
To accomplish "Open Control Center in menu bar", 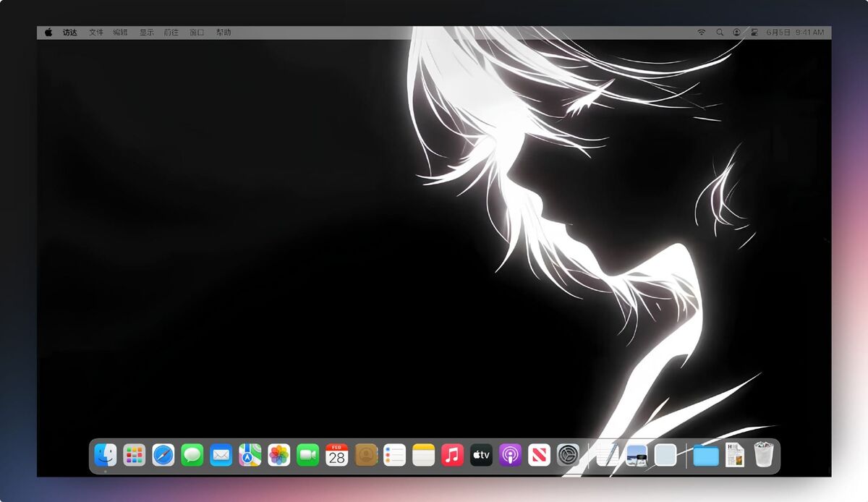I will 754,33.
